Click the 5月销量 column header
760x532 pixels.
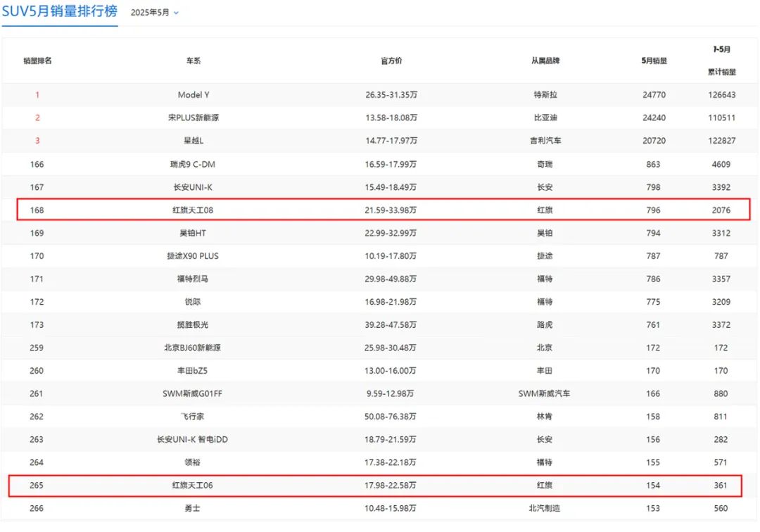coord(654,61)
